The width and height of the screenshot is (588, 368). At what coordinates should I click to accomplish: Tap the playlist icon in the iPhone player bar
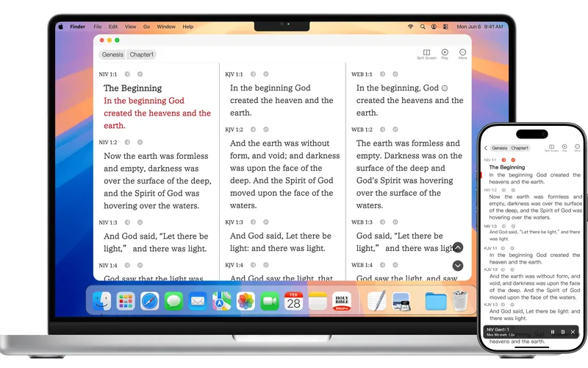coord(562,332)
